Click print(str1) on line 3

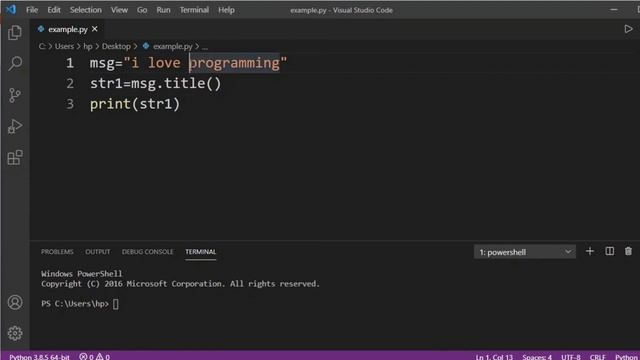(135, 104)
